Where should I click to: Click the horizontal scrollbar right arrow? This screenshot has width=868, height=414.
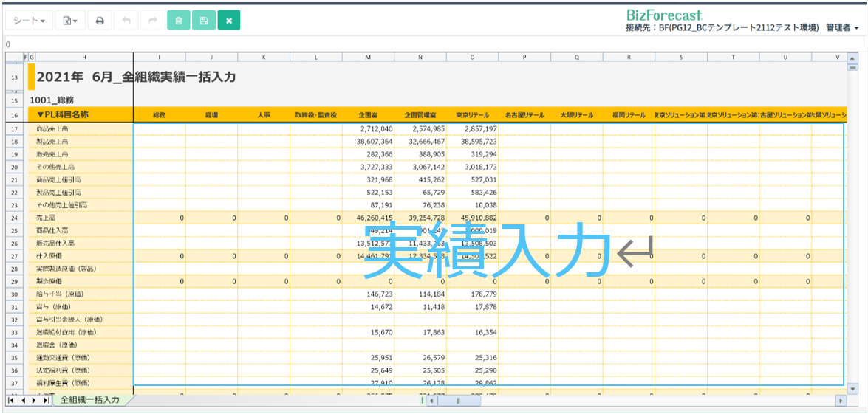(x=841, y=400)
